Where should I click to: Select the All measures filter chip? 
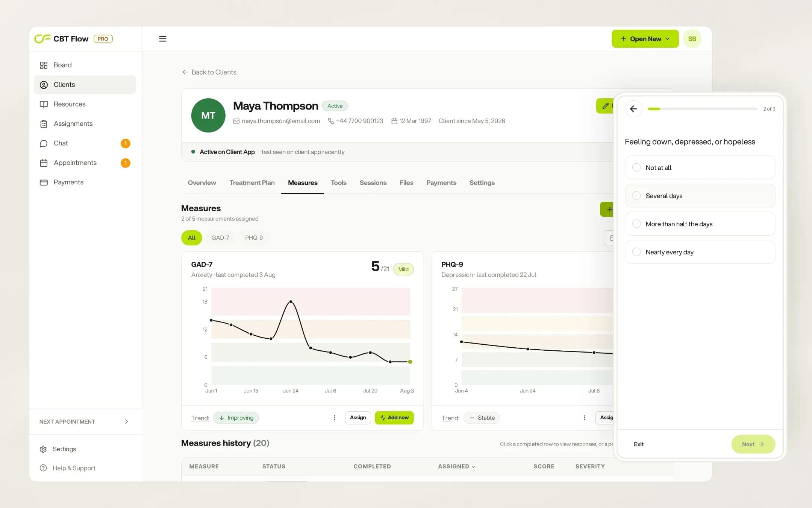tap(191, 238)
